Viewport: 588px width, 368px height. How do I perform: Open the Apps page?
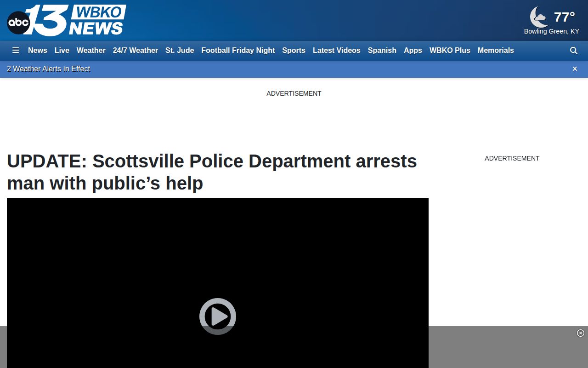coord(413,51)
